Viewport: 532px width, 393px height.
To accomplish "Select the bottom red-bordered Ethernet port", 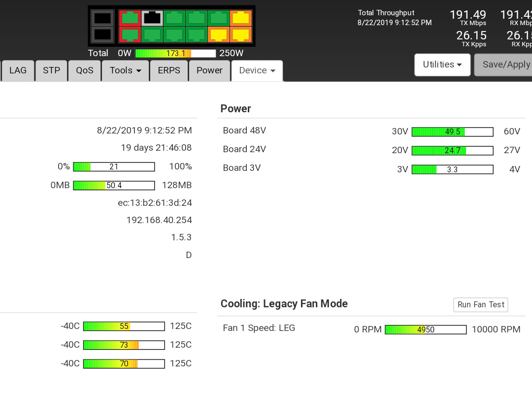I will (x=130, y=34).
